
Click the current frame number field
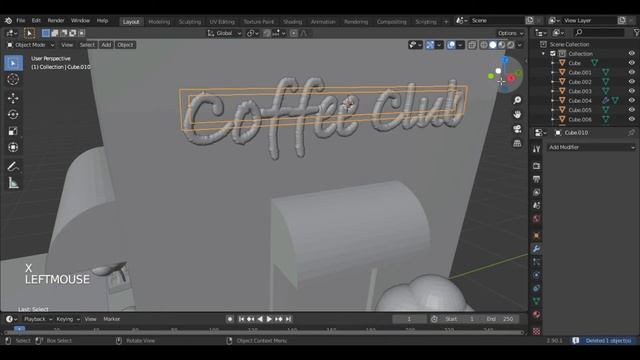pyautogui.click(x=409, y=319)
